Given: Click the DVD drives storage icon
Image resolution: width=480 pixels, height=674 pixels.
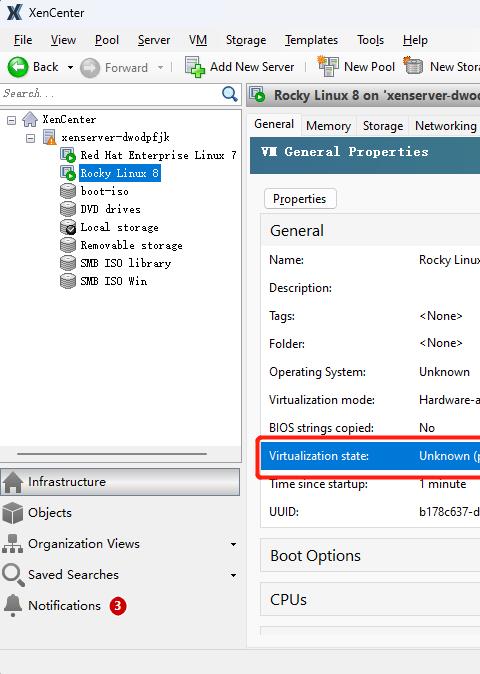Looking at the screenshot, I should click(x=68, y=209).
